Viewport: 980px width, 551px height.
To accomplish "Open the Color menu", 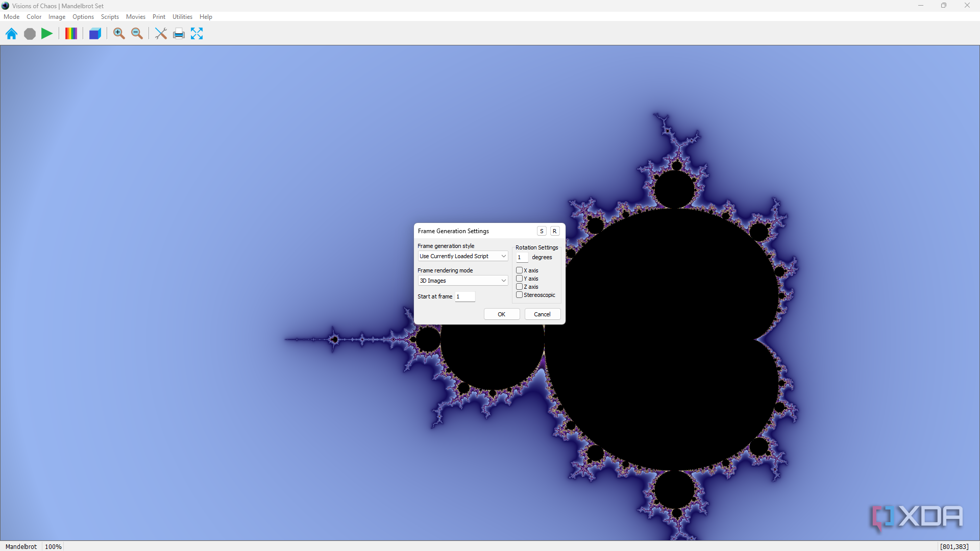I will pos(34,17).
